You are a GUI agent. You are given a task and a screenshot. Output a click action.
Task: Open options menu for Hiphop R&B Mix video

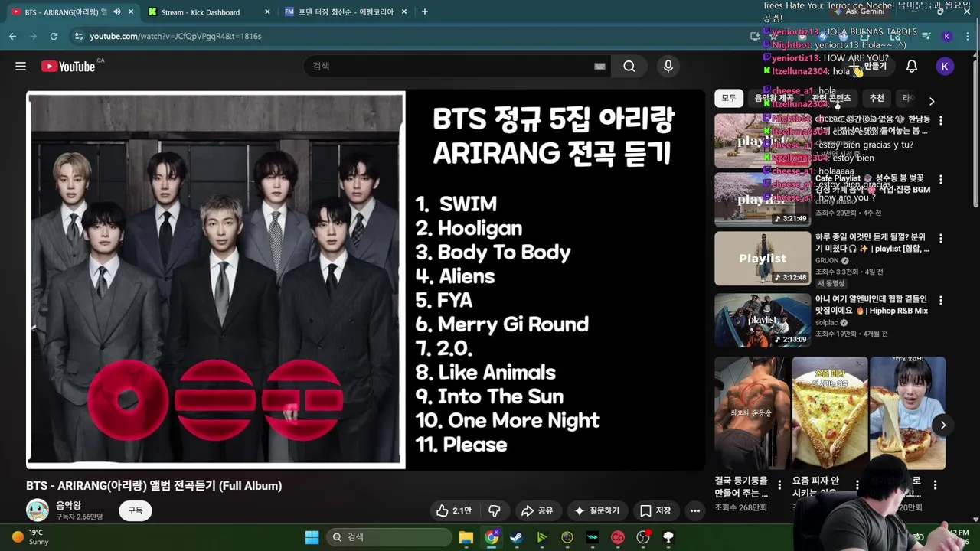point(941,301)
